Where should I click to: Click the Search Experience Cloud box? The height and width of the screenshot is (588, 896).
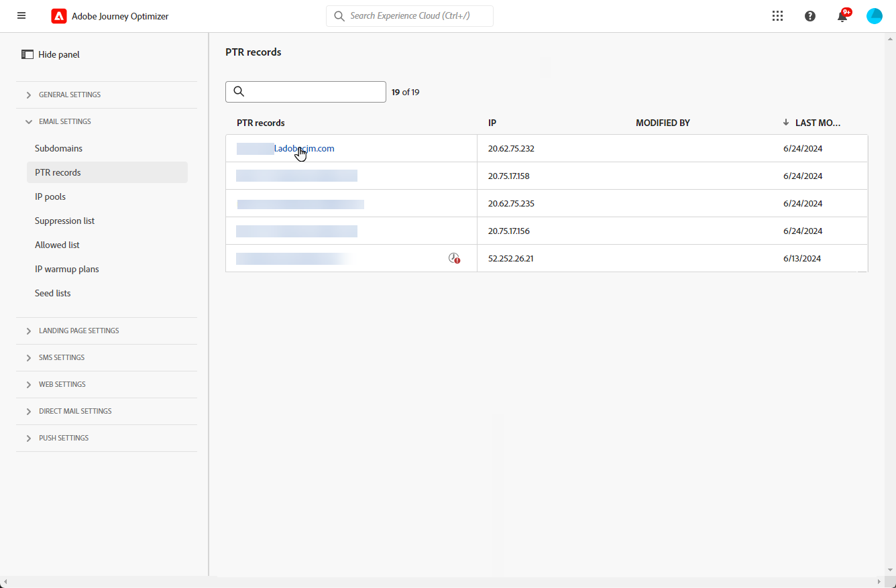(x=410, y=16)
